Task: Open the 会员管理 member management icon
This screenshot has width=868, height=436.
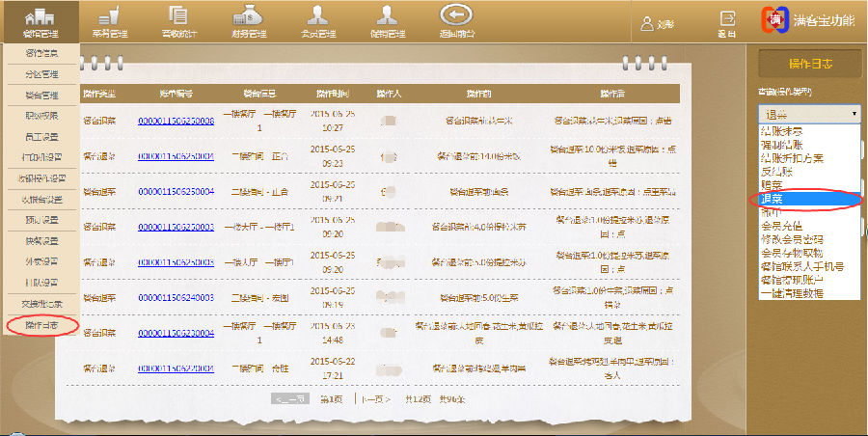Action: pyautogui.click(x=318, y=19)
